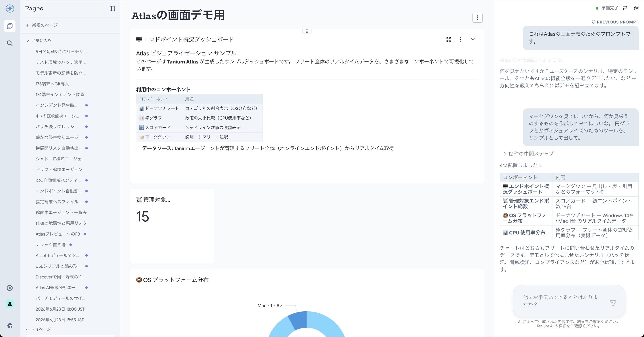This screenshot has height=337, width=644.
Task: Open page 5日間毎朝9時にパッチリ...
Action: pos(61,51)
